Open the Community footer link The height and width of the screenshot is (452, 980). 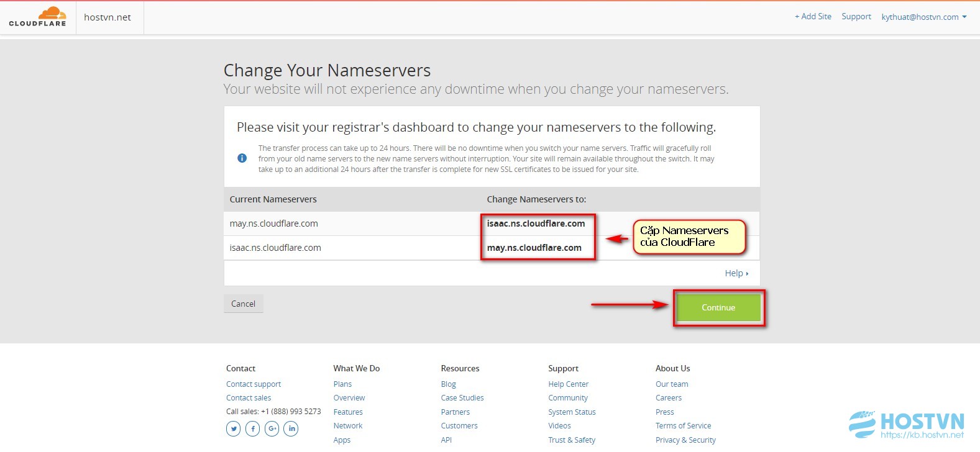(568, 398)
